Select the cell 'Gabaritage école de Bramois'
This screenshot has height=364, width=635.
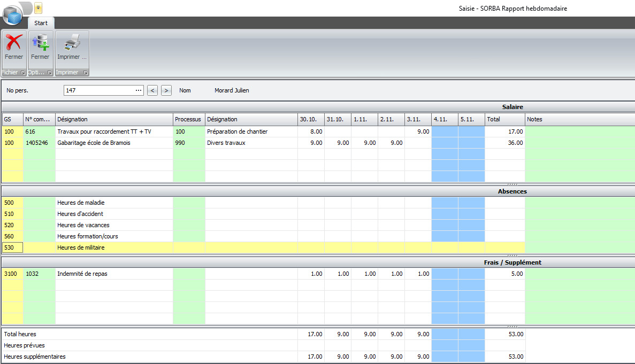[114, 143]
